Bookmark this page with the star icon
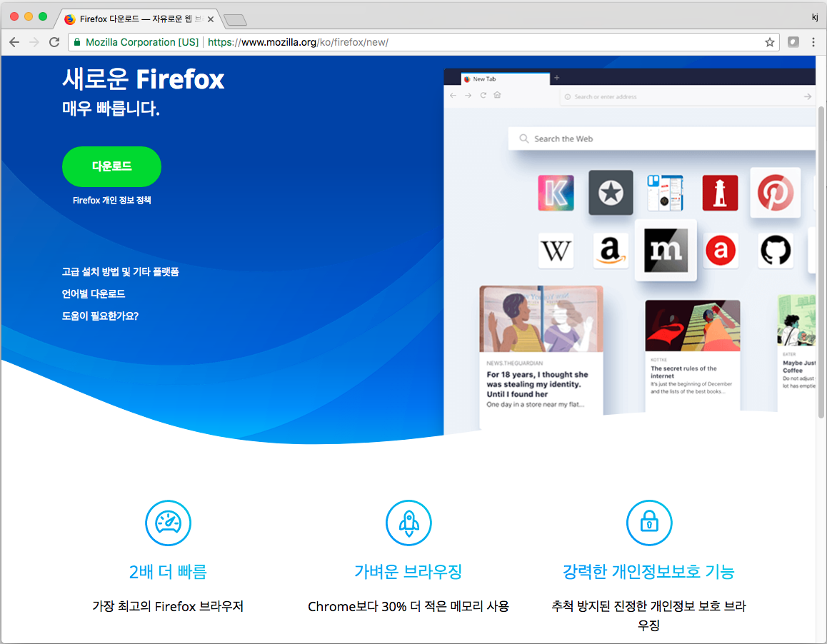Screen dimensions: 827x644 pyautogui.click(x=770, y=42)
